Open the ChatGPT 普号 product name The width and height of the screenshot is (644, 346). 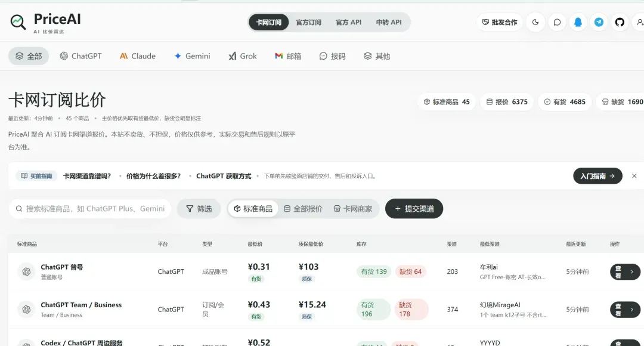point(61,267)
